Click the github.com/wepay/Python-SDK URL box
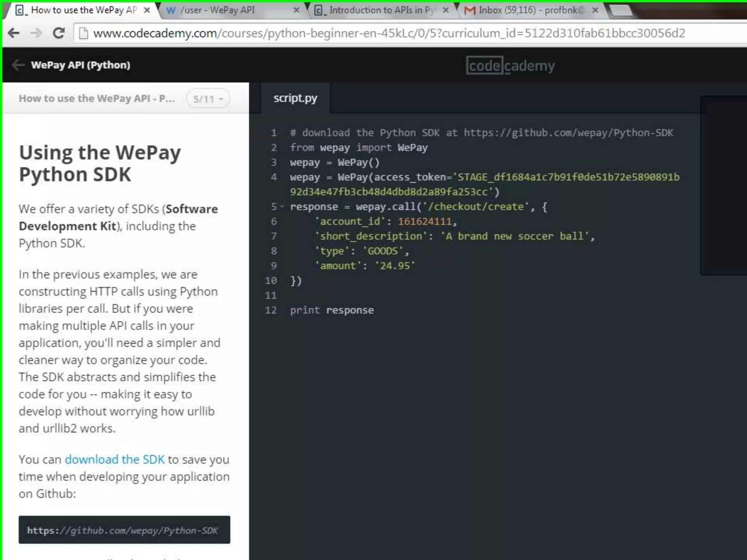The image size is (747, 560). [124, 530]
